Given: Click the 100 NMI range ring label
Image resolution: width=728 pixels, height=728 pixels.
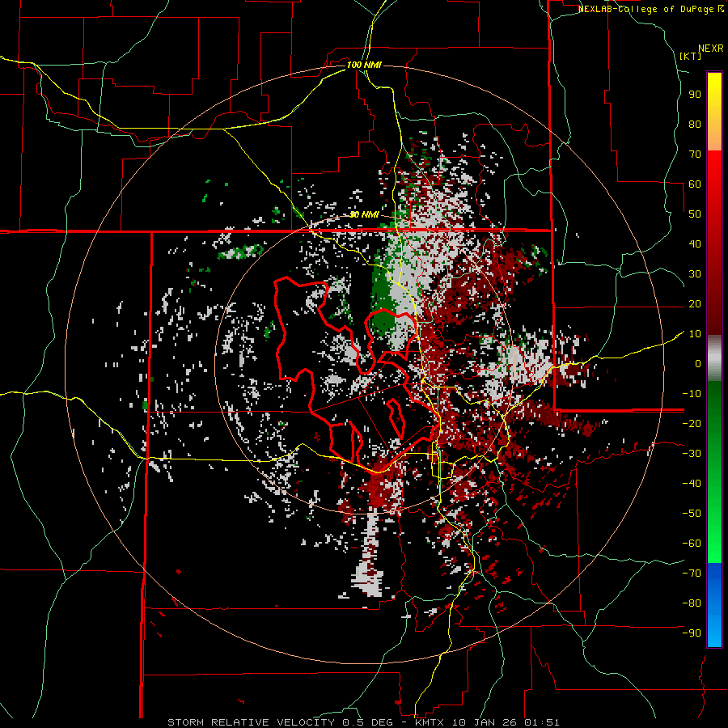Looking at the screenshot, I should click(364, 65).
